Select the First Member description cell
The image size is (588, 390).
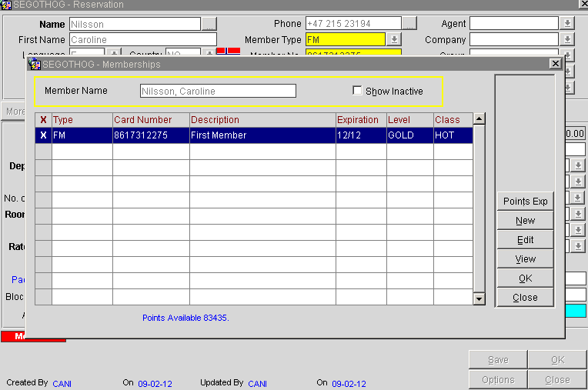coord(262,135)
